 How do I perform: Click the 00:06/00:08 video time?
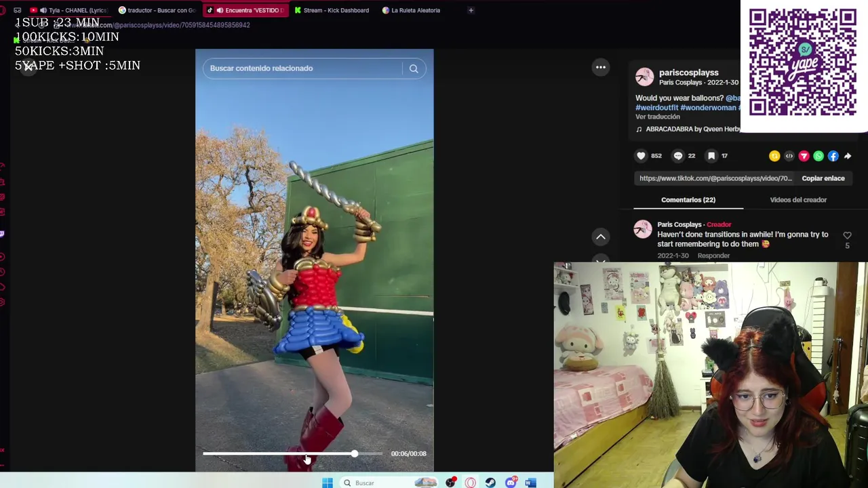[408, 453]
